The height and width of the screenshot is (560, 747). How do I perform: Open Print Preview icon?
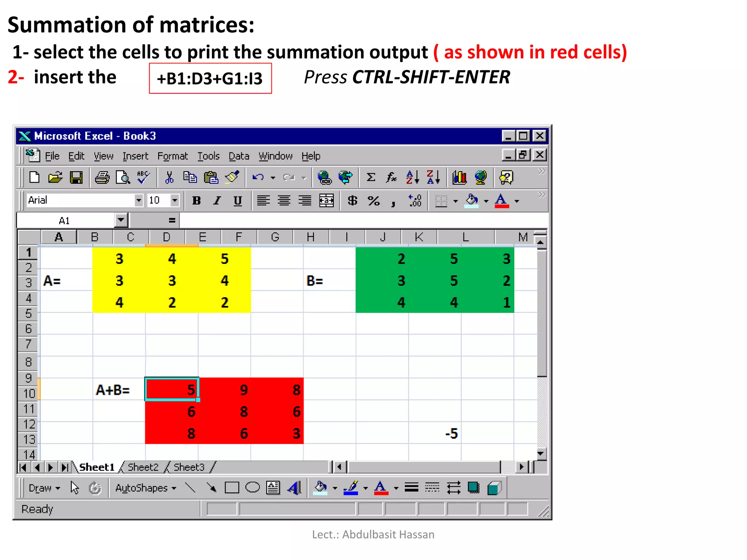(x=123, y=178)
